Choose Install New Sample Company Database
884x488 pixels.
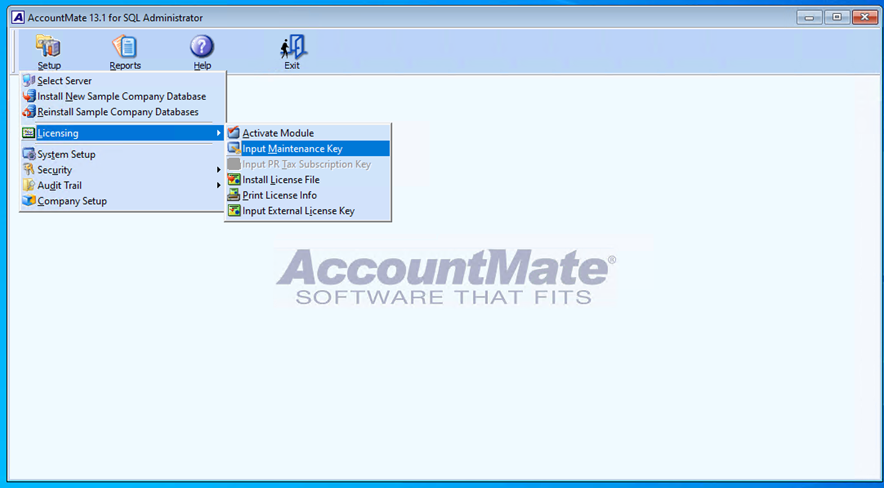[121, 97]
